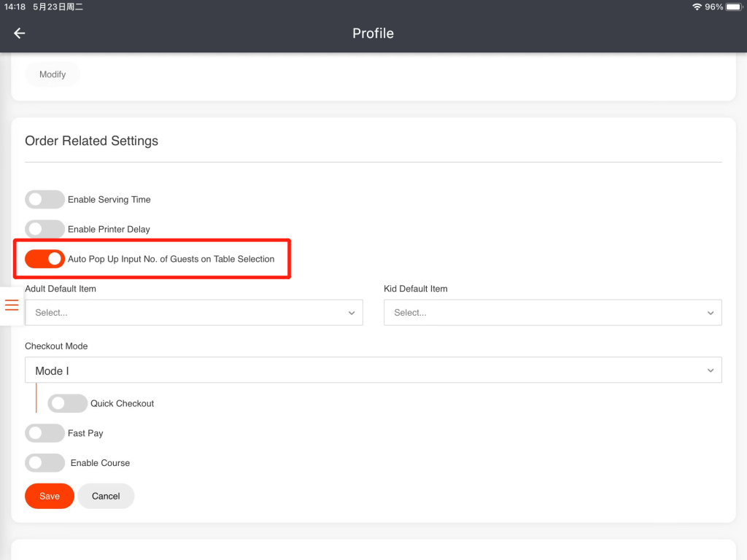The height and width of the screenshot is (560, 747).
Task: Open the Adult Default Item dropdown
Action: click(193, 313)
